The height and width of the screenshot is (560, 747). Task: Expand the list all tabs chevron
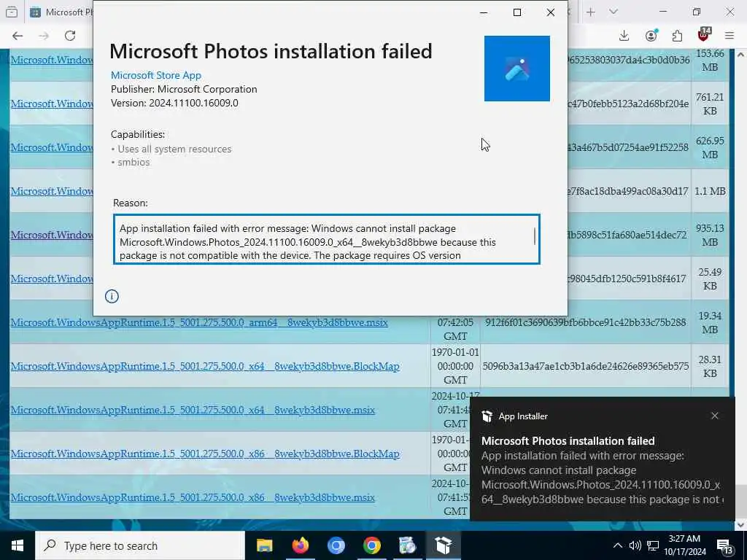point(614,12)
